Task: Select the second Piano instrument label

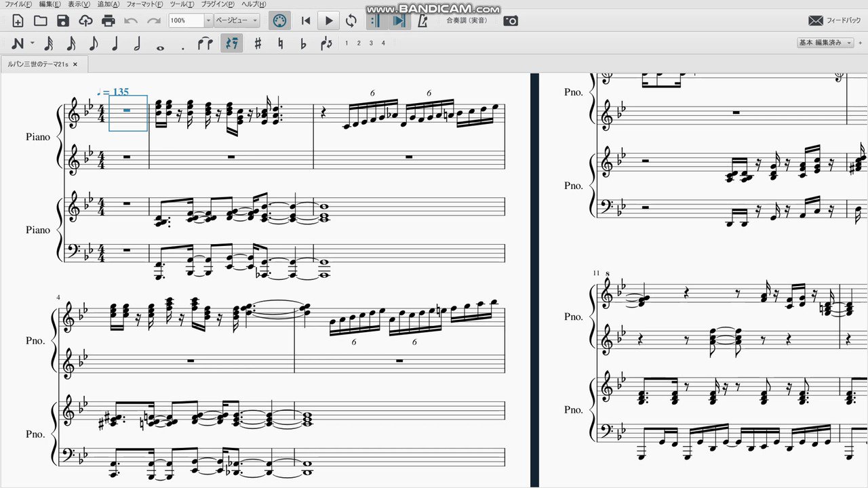Action: (38, 230)
